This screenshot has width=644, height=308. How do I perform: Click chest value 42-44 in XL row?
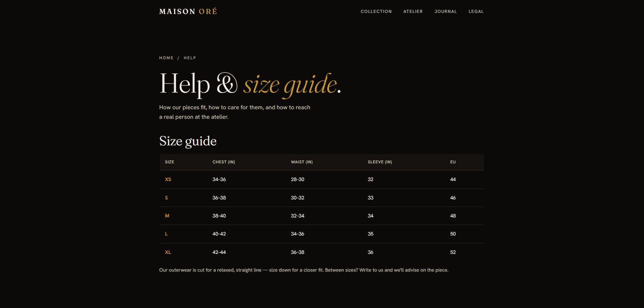(x=219, y=252)
